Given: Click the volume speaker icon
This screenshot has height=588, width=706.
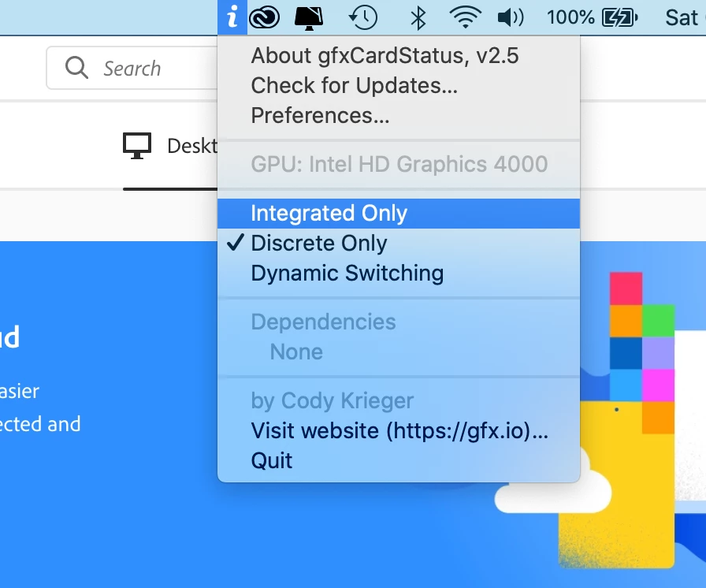Looking at the screenshot, I should [x=511, y=18].
